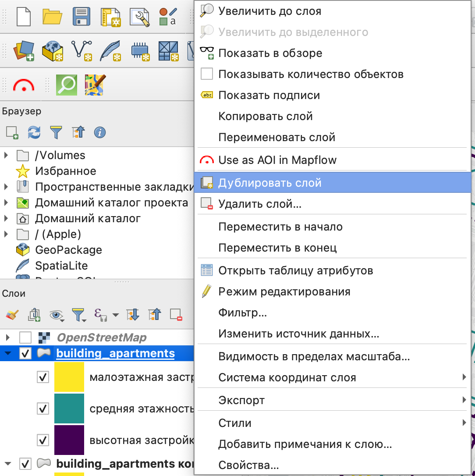Enable the OpenStreetMap layer checkbox

[25, 337]
